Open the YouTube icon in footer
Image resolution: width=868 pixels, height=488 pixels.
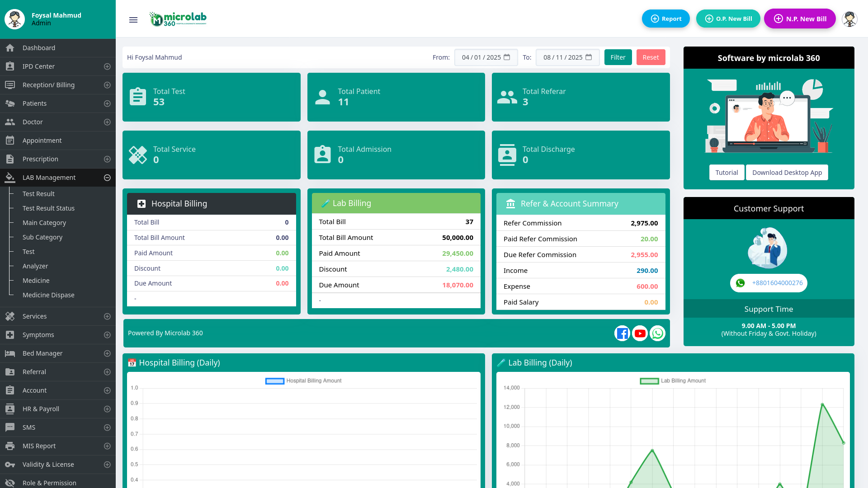click(x=640, y=333)
